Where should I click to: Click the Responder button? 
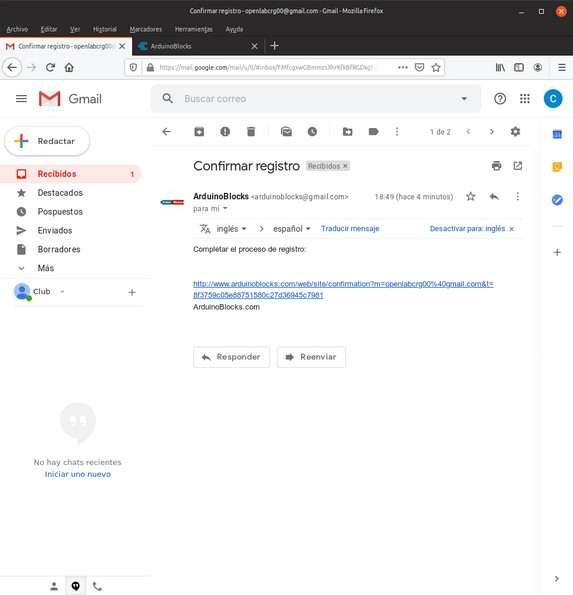pos(231,357)
